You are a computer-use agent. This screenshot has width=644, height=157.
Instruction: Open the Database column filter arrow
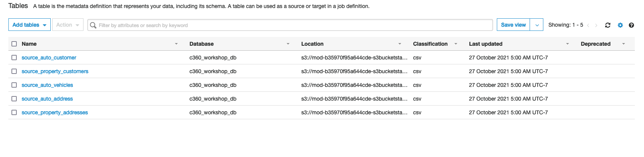pyautogui.click(x=288, y=44)
